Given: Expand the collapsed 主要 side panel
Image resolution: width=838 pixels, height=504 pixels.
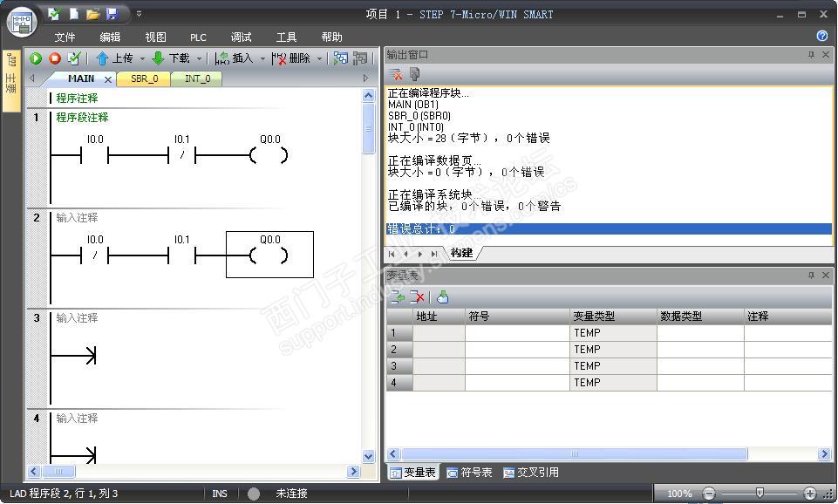Looking at the screenshot, I should pyautogui.click(x=11, y=80).
